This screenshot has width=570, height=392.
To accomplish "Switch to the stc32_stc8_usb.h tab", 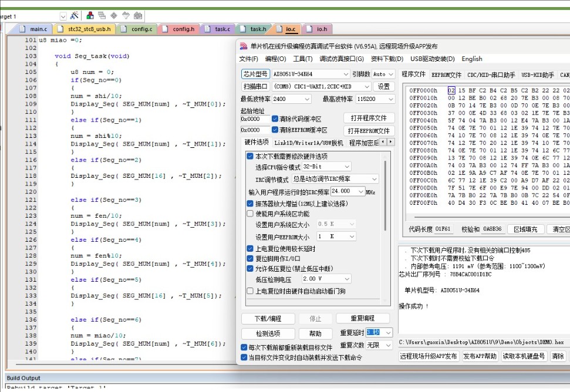I will pos(85,29).
